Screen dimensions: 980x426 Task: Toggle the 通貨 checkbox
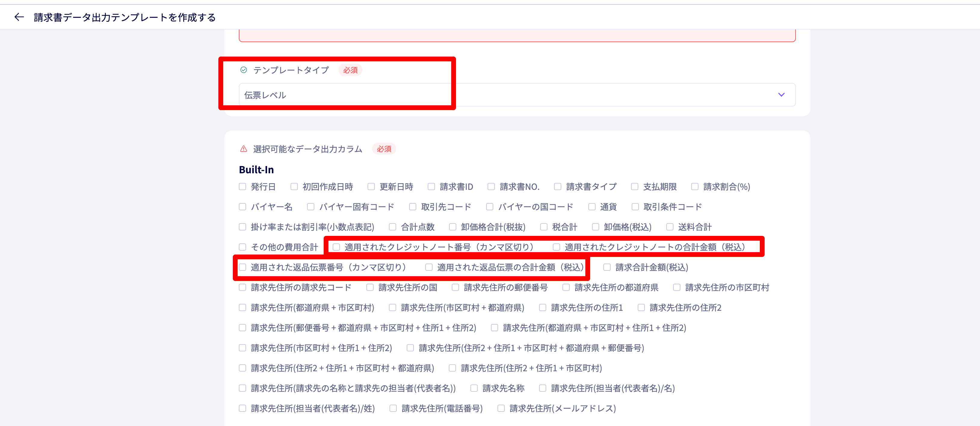(592, 207)
